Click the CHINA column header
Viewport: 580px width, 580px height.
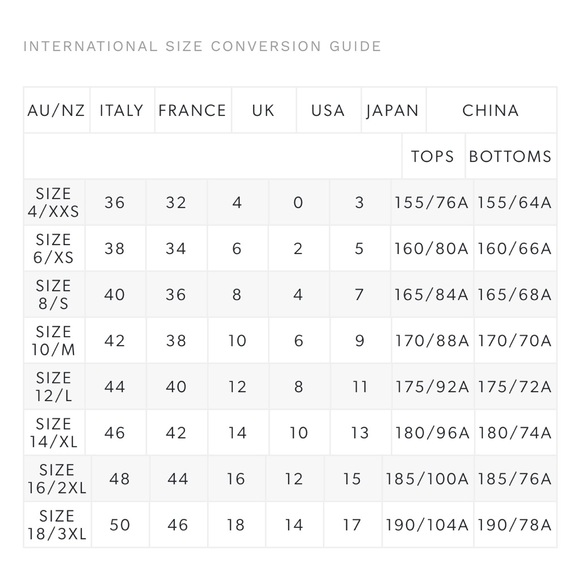coord(491,110)
